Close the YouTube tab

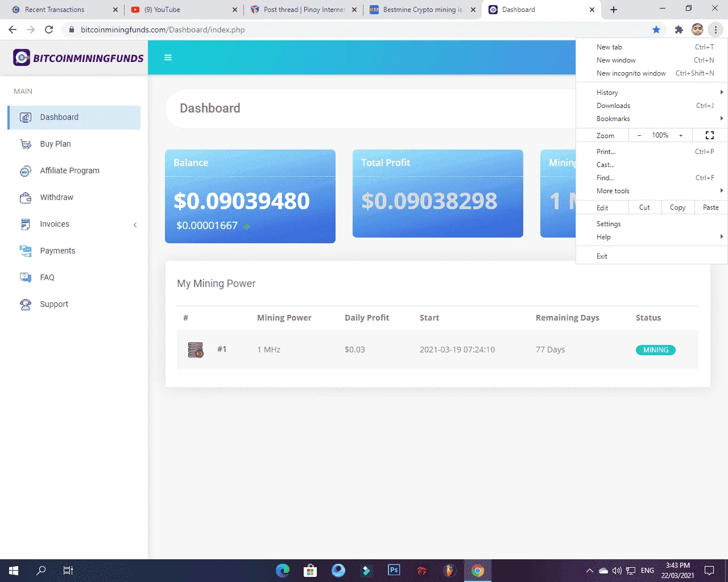235,10
